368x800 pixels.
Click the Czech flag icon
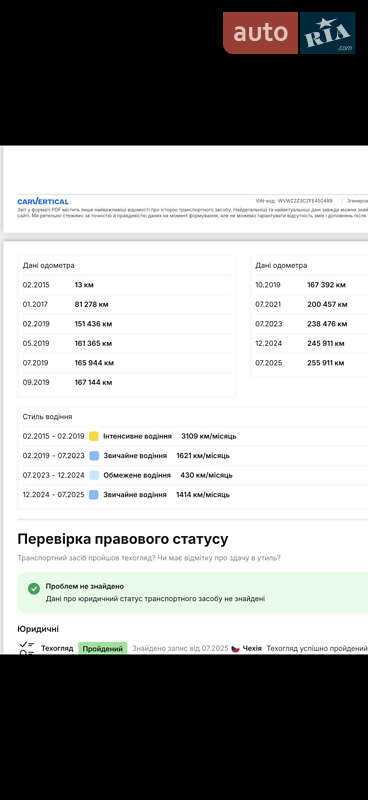[235, 648]
